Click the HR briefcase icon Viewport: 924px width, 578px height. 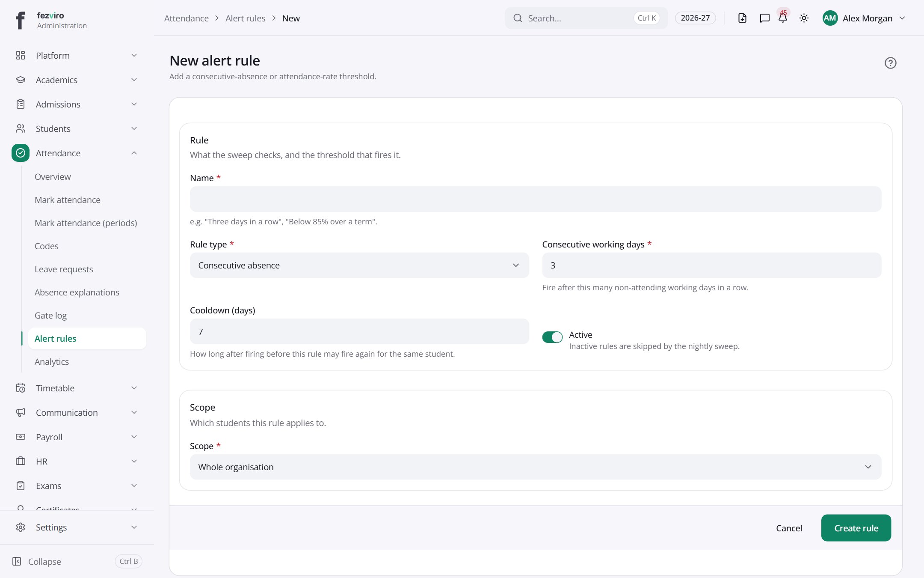point(21,461)
